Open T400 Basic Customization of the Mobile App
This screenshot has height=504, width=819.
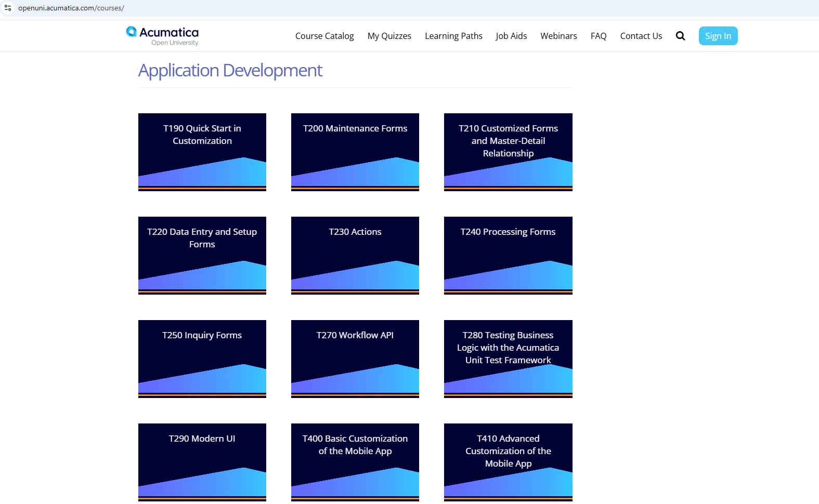(x=355, y=462)
